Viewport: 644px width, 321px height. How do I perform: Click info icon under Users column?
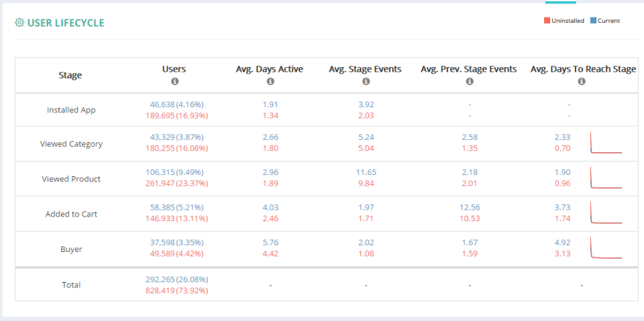[174, 81]
